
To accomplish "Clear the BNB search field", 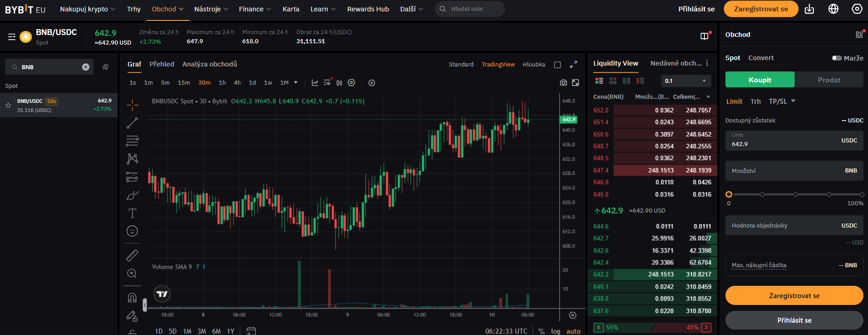I will [86, 67].
